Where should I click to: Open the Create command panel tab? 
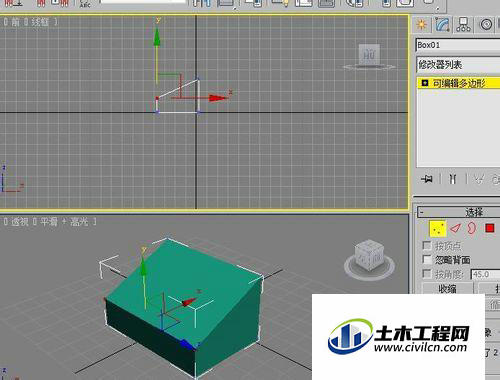click(421, 24)
